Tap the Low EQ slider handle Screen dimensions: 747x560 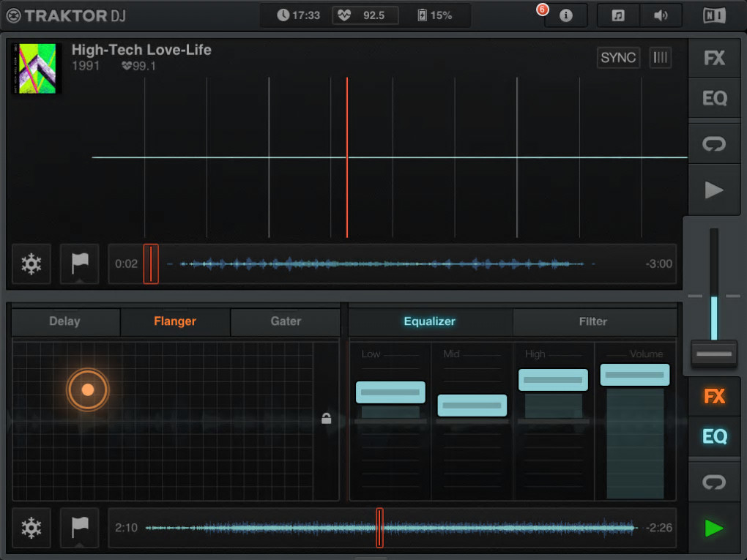coord(390,392)
